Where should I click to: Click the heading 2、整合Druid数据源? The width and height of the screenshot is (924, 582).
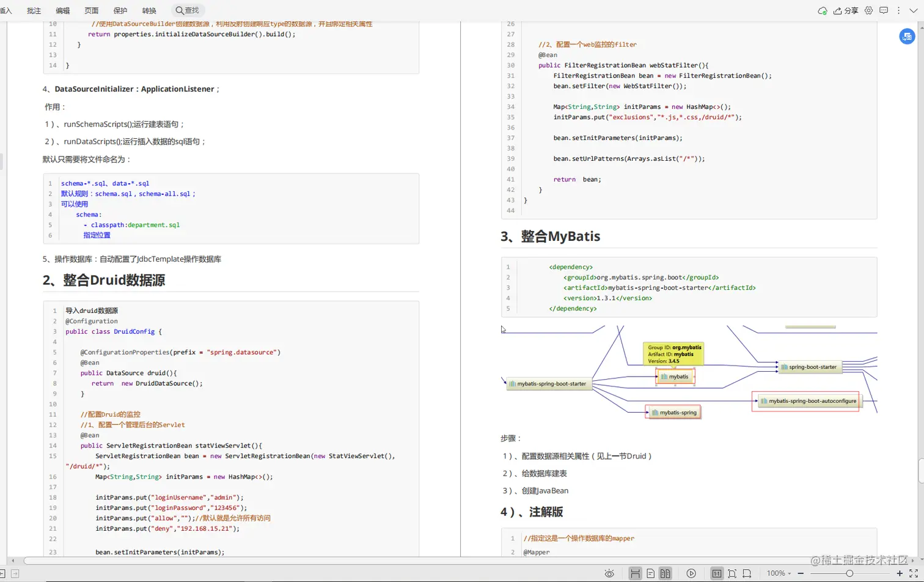[104, 280]
